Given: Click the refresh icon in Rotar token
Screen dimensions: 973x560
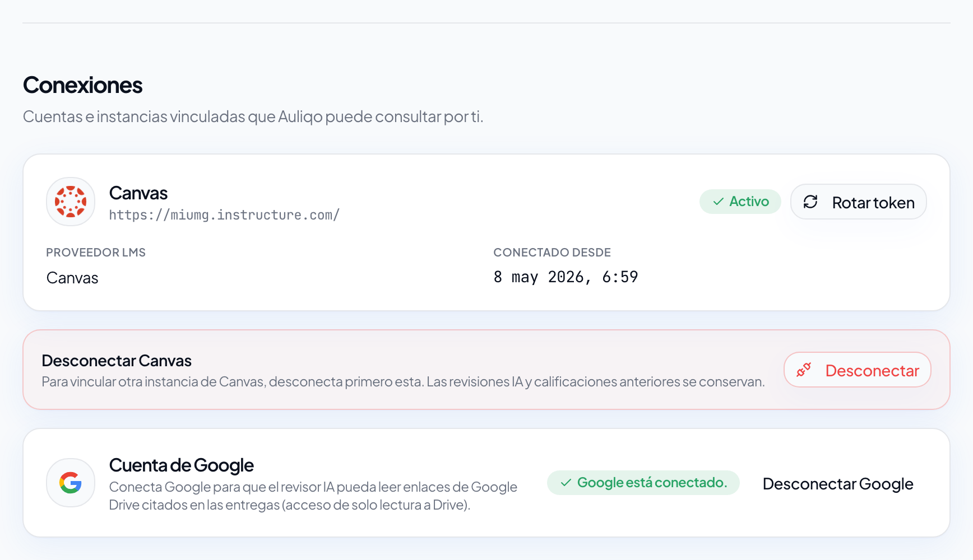Looking at the screenshot, I should click(x=810, y=202).
